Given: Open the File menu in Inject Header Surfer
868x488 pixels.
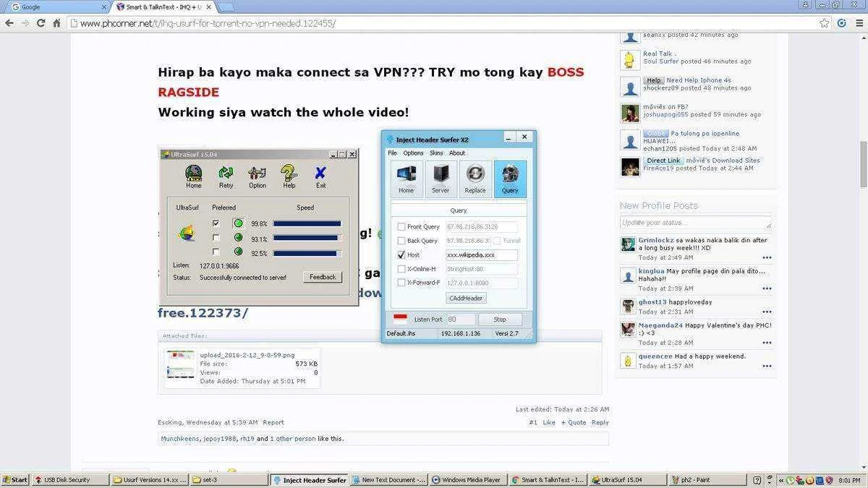Looking at the screenshot, I should click(392, 153).
